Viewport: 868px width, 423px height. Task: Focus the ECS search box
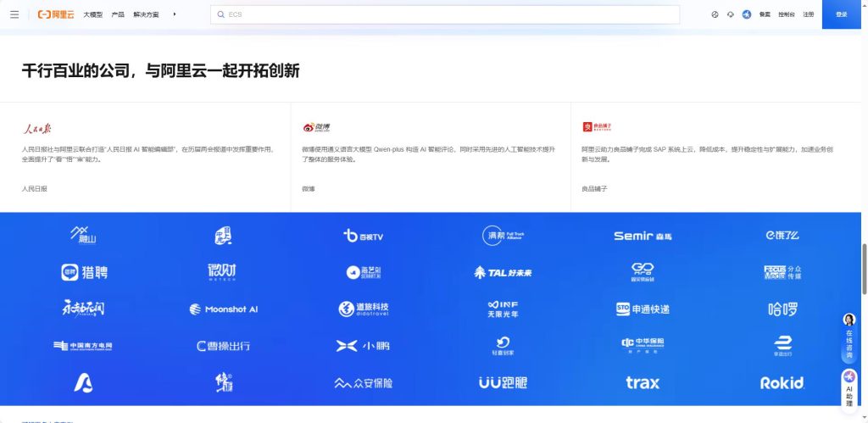pos(445,15)
